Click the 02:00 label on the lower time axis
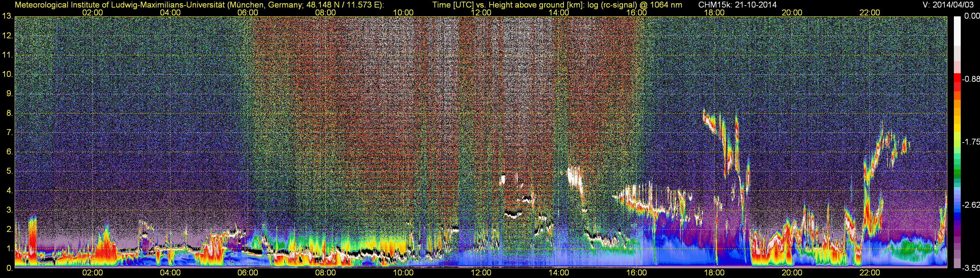Screen dimensions: 980x278 click(x=92, y=273)
